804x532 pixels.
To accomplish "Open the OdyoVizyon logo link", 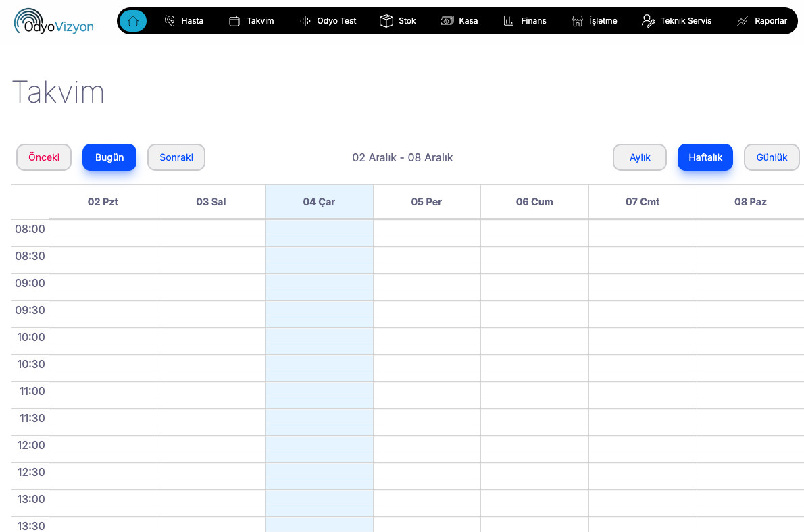I will point(54,21).
